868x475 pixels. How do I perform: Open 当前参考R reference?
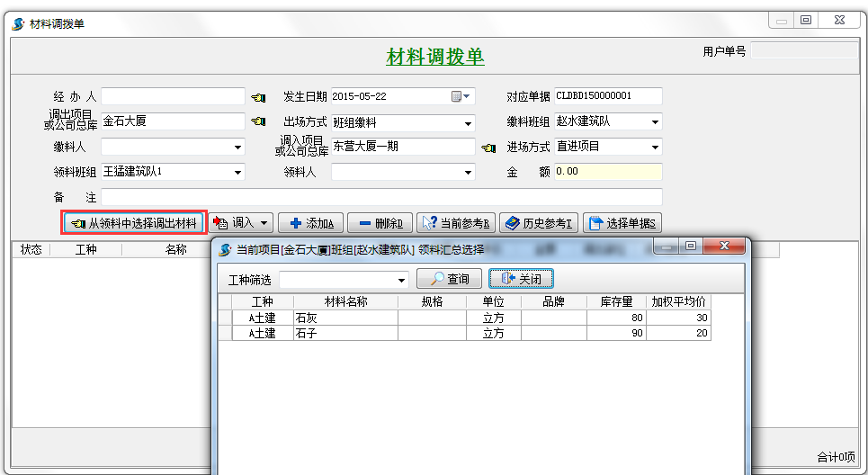click(456, 223)
